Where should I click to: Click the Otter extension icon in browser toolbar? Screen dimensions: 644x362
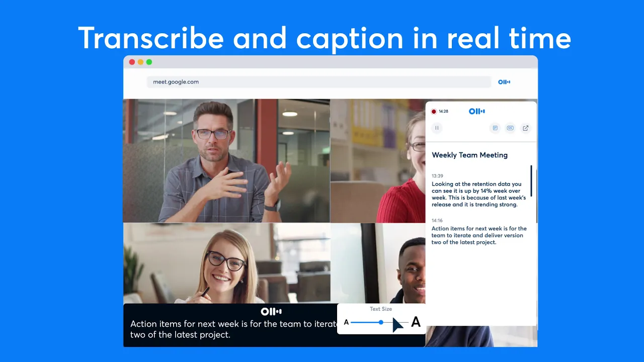pyautogui.click(x=504, y=82)
